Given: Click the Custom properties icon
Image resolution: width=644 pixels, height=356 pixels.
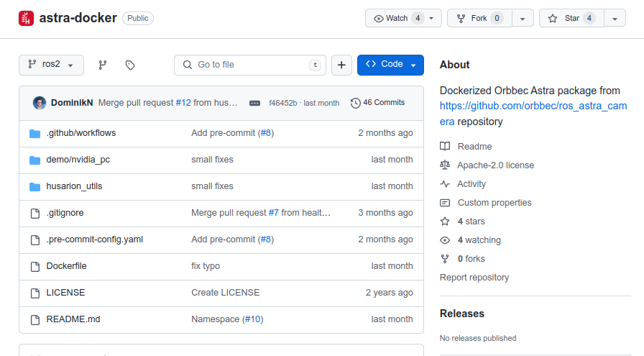Looking at the screenshot, I should point(445,203).
